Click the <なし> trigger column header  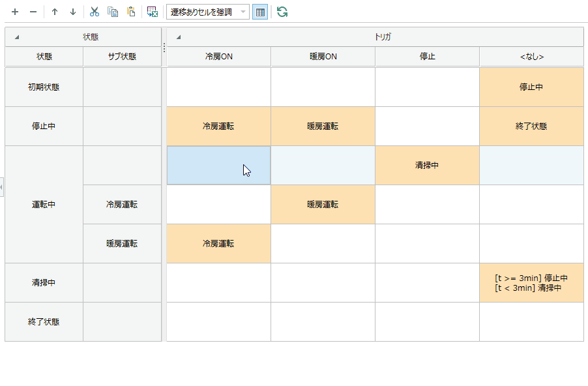pos(532,57)
